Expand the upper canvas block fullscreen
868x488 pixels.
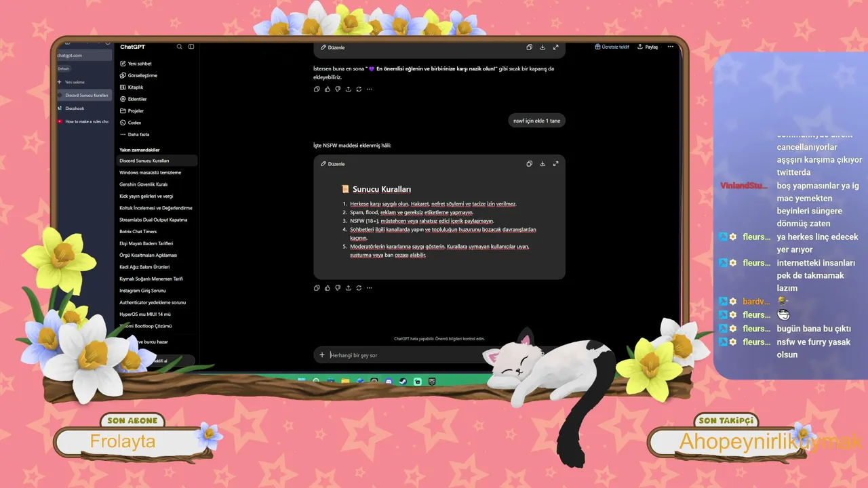click(555, 47)
